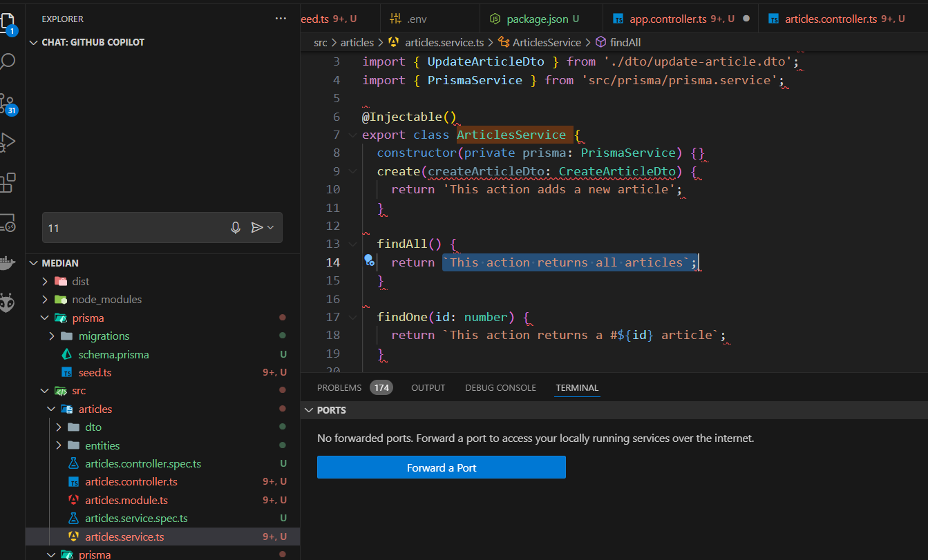Expand the migrations folder
Screen dimensions: 928x560
pos(52,336)
